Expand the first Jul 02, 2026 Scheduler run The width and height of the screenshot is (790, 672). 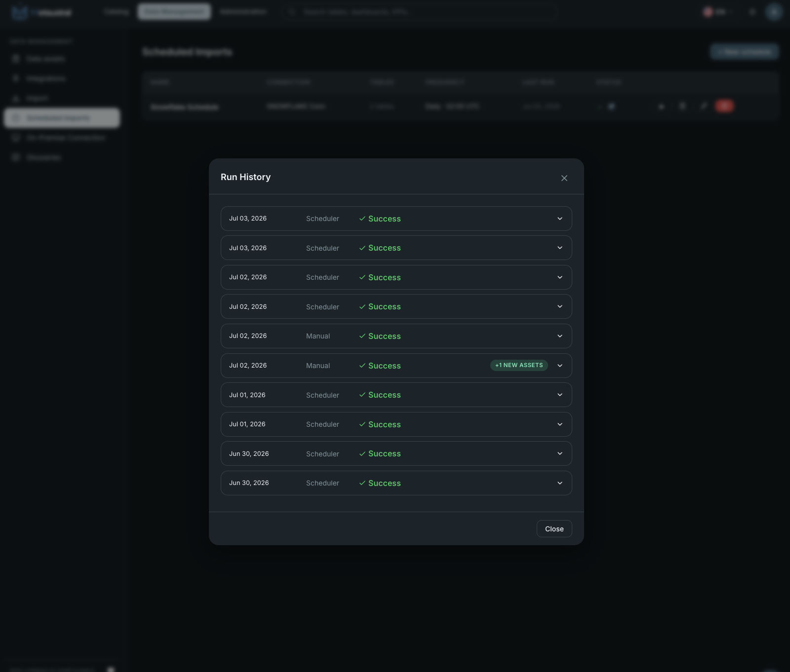pyautogui.click(x=560, y=277)
